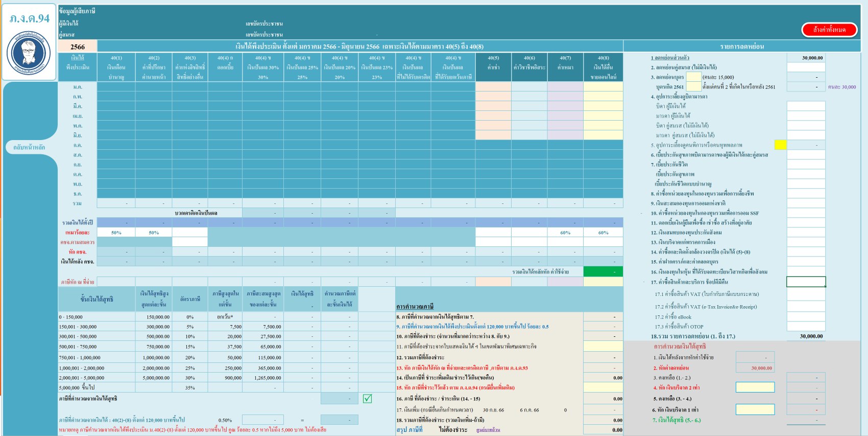The width and height of the screenshot is (868, 436).
Task: Click the มารดา ผู้มีเงินได้ amount field
Action: pyautogui.click(x=806, y=116)
